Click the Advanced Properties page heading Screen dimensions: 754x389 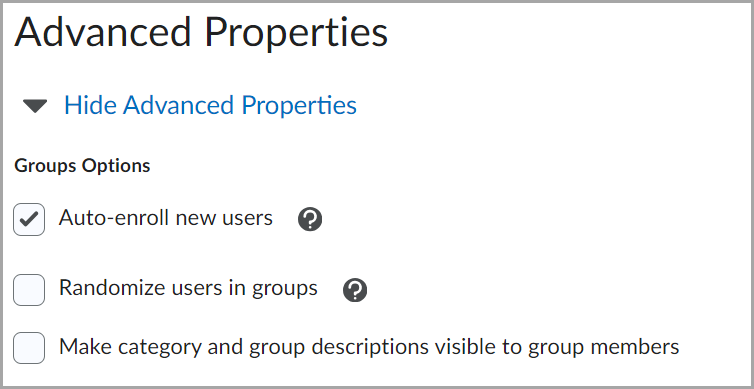click(x=201, y=33)
